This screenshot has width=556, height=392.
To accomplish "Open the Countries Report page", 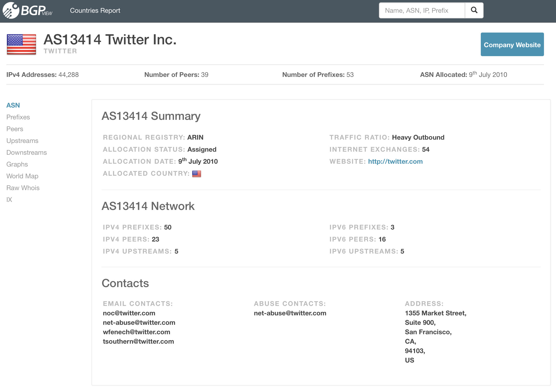I will (x=95, y=10).
